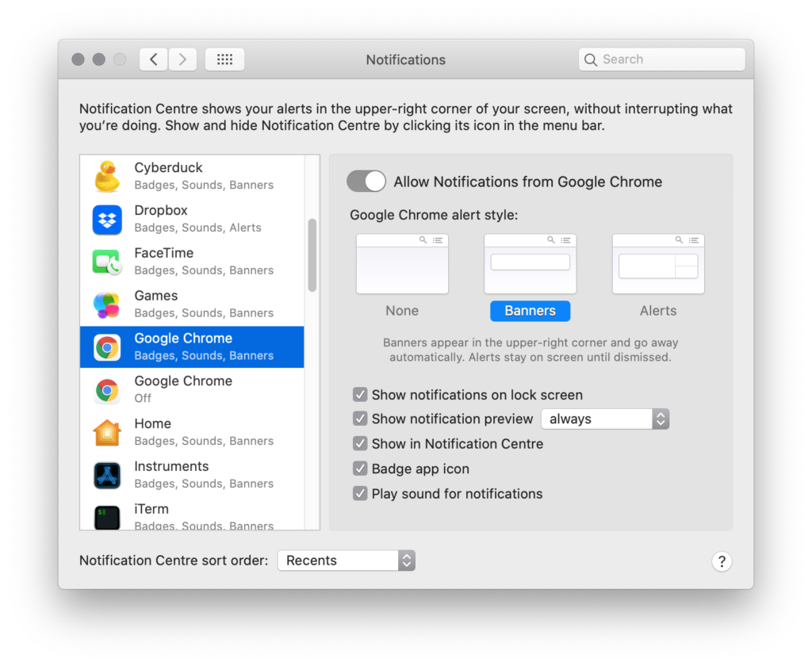This screenshot has width=812, height=666.
Task: Open the Recents sort order dropdown
Action: pyautogui.click(x=347, y=561)
